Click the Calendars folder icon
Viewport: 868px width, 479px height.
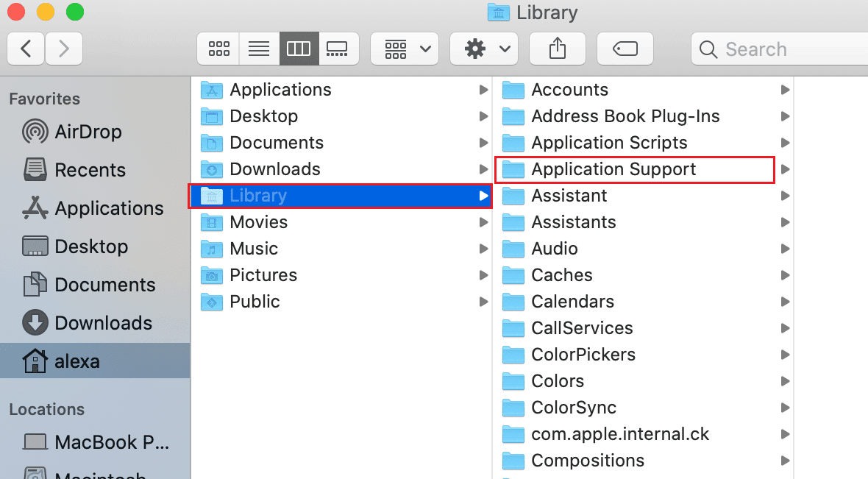pyautogui.click(x=513, y=302)
